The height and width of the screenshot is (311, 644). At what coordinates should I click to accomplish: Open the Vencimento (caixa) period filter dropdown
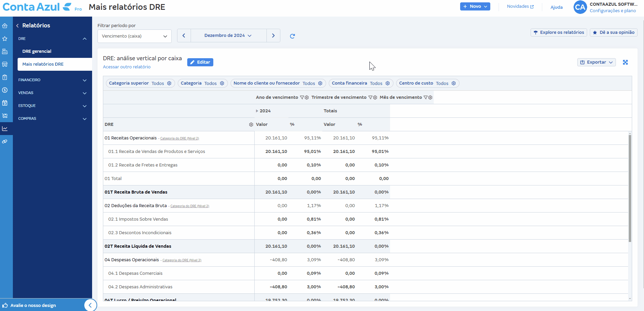point(134,36)
